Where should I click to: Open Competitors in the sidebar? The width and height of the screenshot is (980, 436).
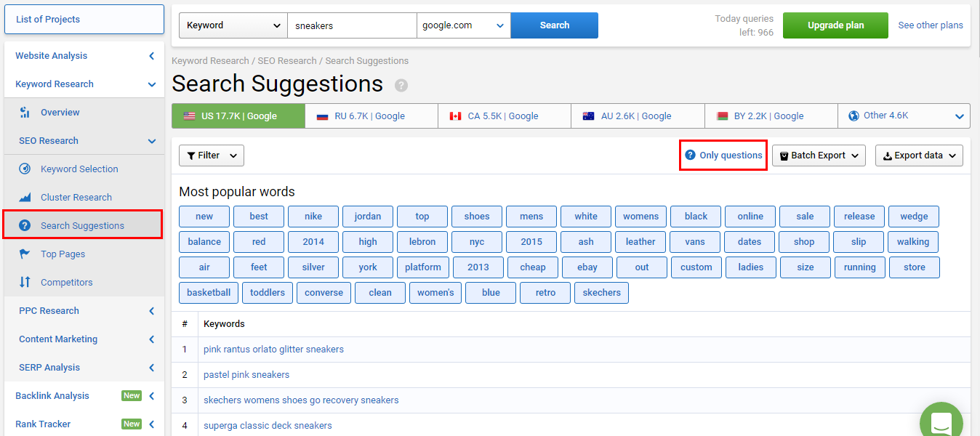(67, 282)
